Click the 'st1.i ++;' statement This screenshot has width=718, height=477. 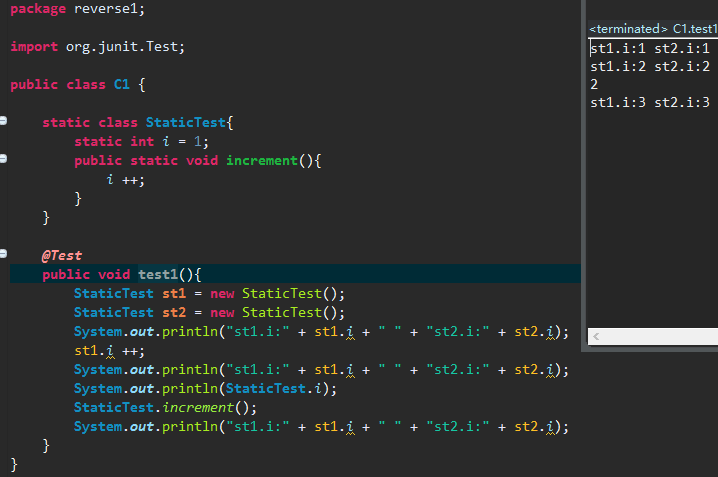pos(109,351)
